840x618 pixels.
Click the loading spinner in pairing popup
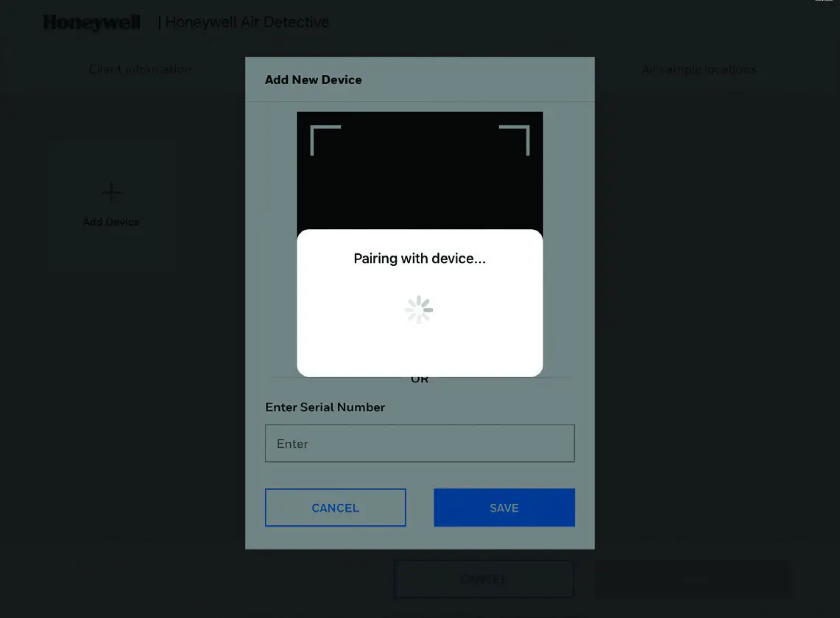(419, 309)
